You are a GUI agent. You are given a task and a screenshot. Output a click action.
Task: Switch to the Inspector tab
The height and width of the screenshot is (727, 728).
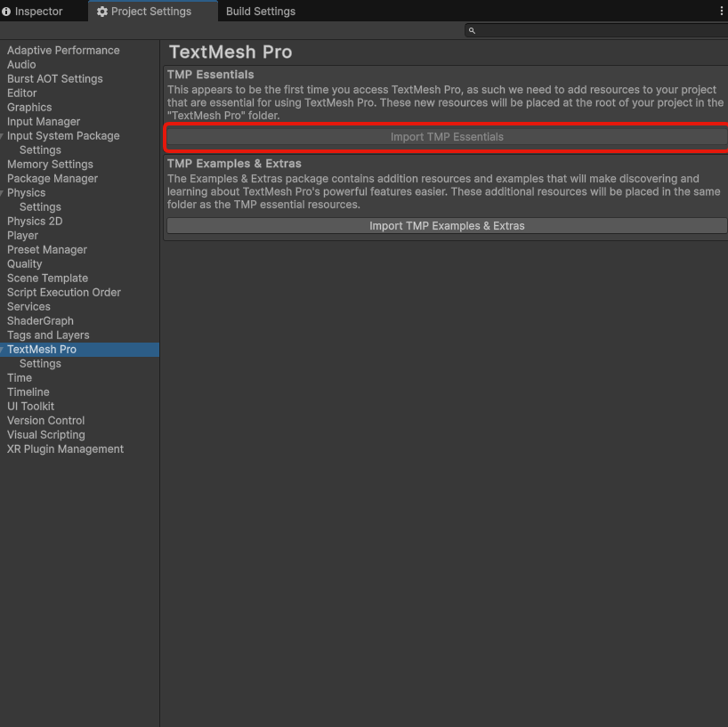[32, 12]
